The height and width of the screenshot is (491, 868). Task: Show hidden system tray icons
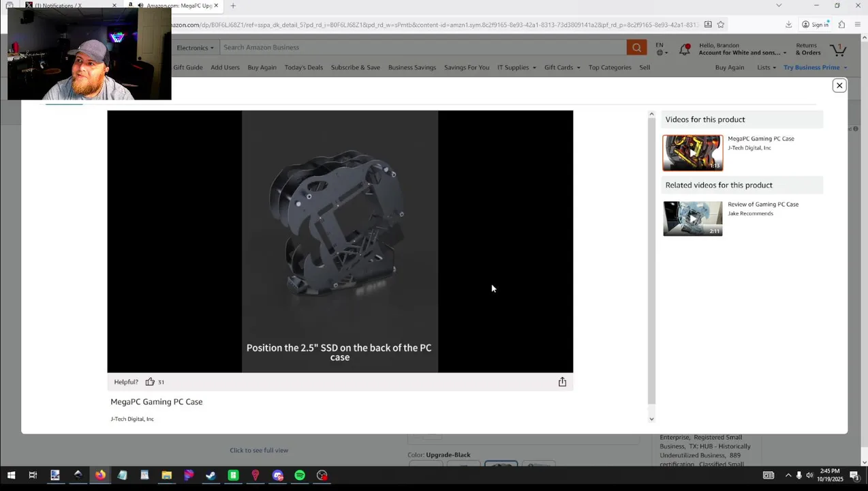click(x=788, y=475)
